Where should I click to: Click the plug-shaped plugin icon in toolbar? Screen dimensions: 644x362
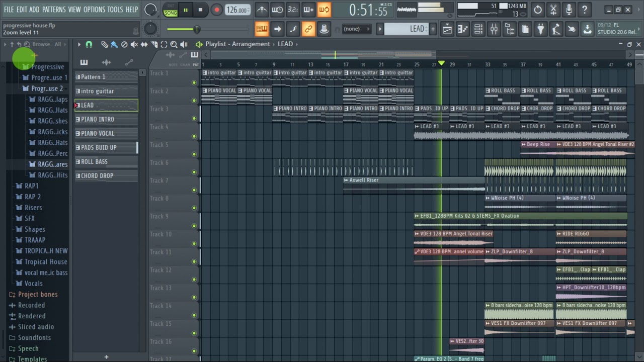[x=540, y=29]
